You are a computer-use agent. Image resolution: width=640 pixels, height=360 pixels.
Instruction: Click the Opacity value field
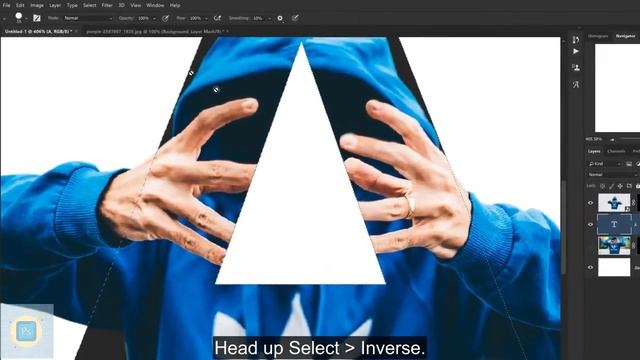[144, 18]
